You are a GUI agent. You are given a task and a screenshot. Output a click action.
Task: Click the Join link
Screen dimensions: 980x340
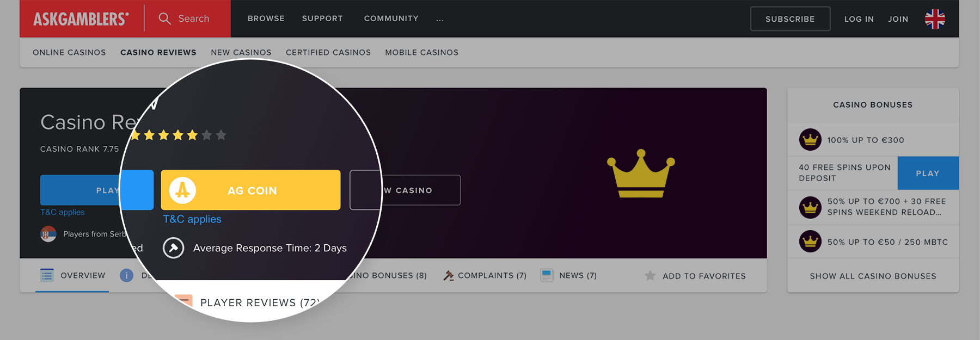click(x=898, y=19)
